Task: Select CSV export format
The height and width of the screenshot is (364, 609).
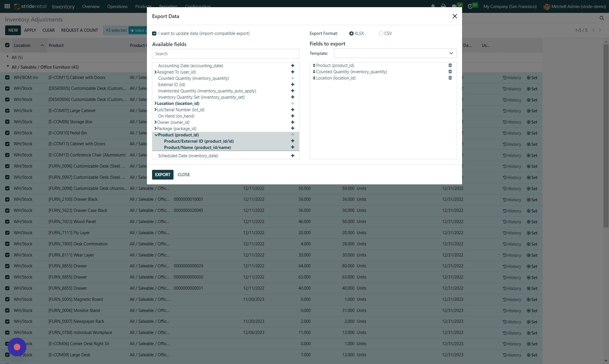Action: click(x=381, y=33)
